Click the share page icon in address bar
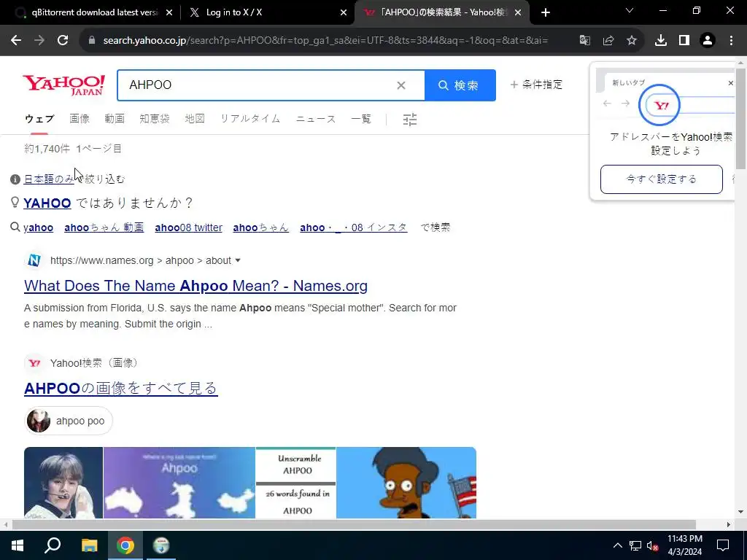747x560 pixels. pyautogui.click(x=608, y=41)
